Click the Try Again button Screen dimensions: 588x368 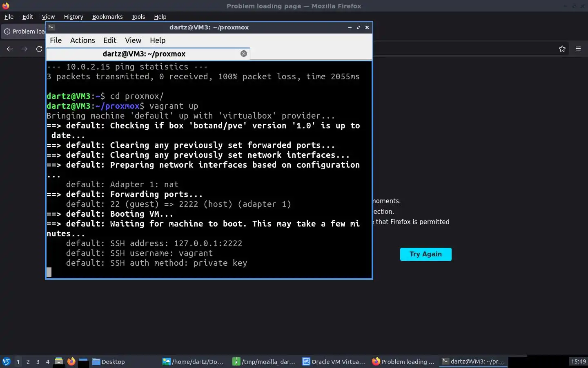[426, 254]
